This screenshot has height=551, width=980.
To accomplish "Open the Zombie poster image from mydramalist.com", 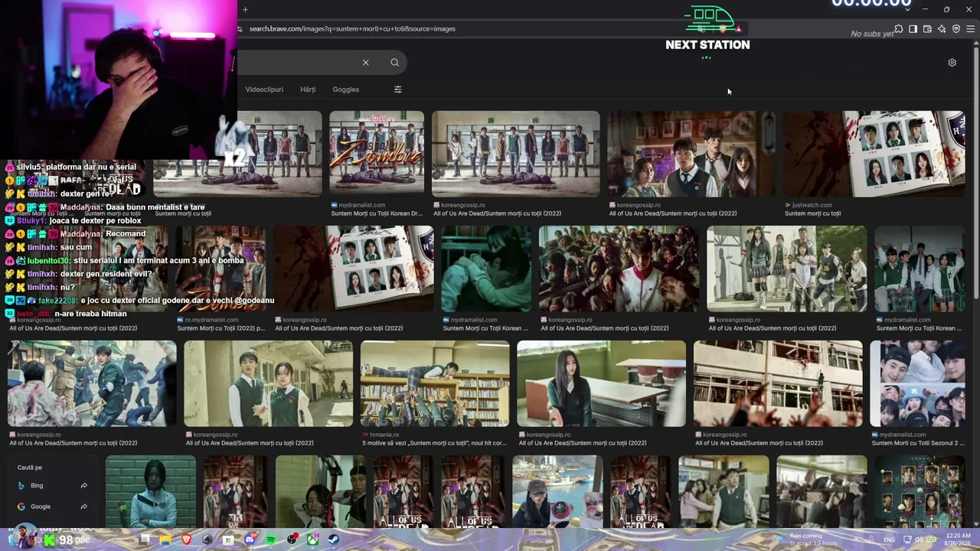I will click(377, 154).
